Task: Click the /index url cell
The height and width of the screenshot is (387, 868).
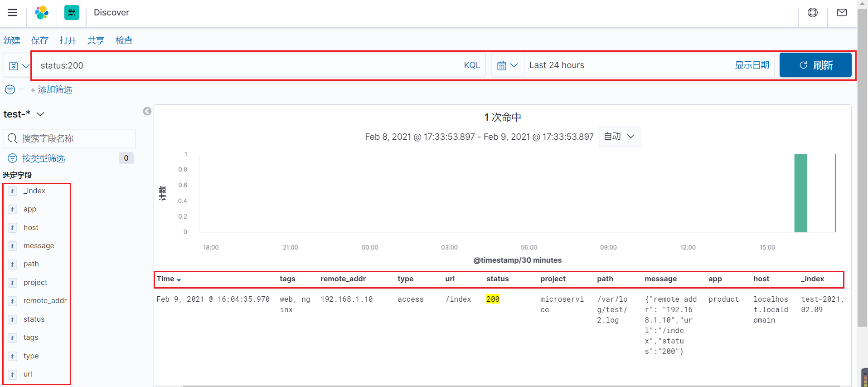Action: (x=458, y=299)
